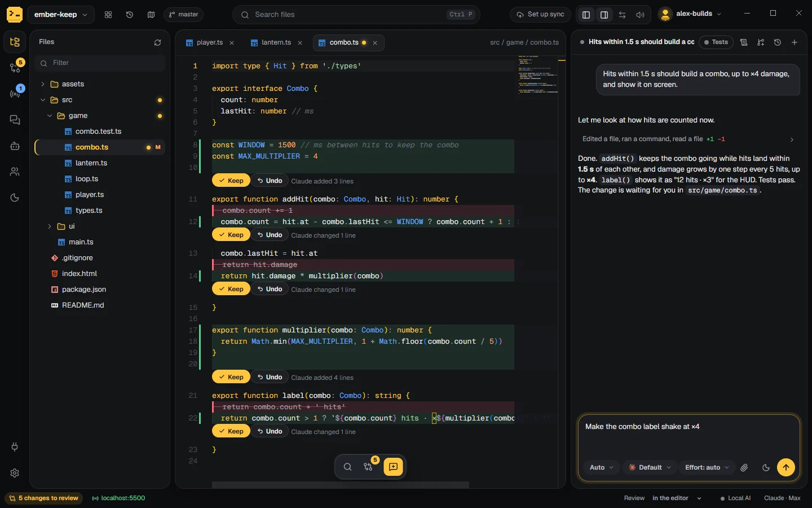Click highlighted chat icon in floating toolbar

(x=393, y=467)
